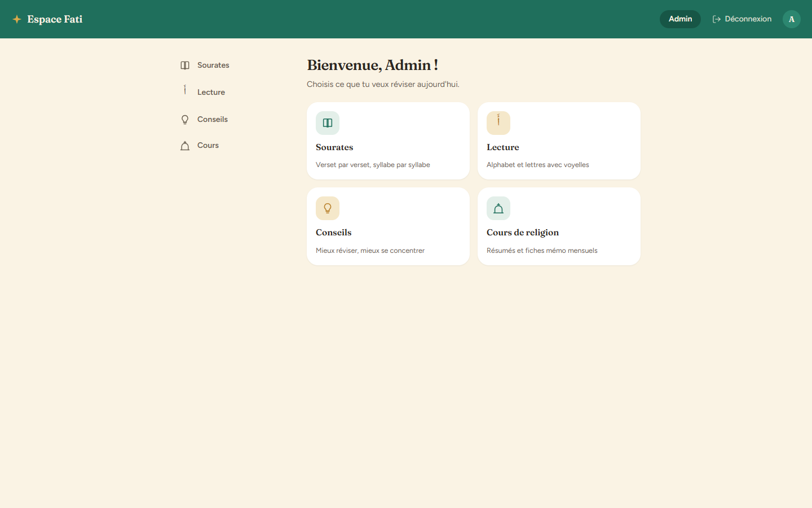The width and height of the screenshot is (812, 508).
Task: Click the Espace Fati site title
Action: 55,19
